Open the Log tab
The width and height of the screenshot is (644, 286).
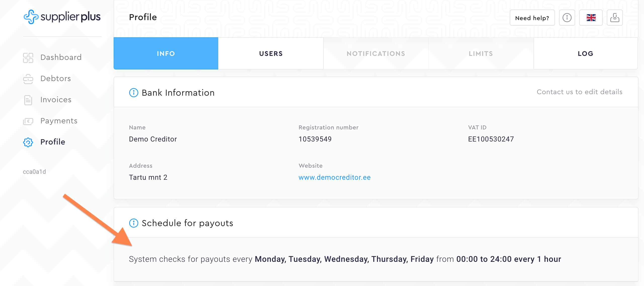tap(585, 54)
